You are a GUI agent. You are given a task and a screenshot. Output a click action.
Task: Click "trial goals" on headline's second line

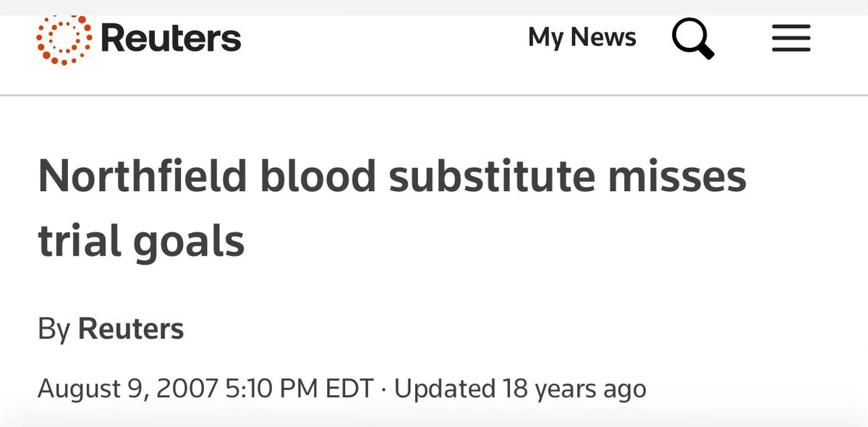click(x=141, y=242)
